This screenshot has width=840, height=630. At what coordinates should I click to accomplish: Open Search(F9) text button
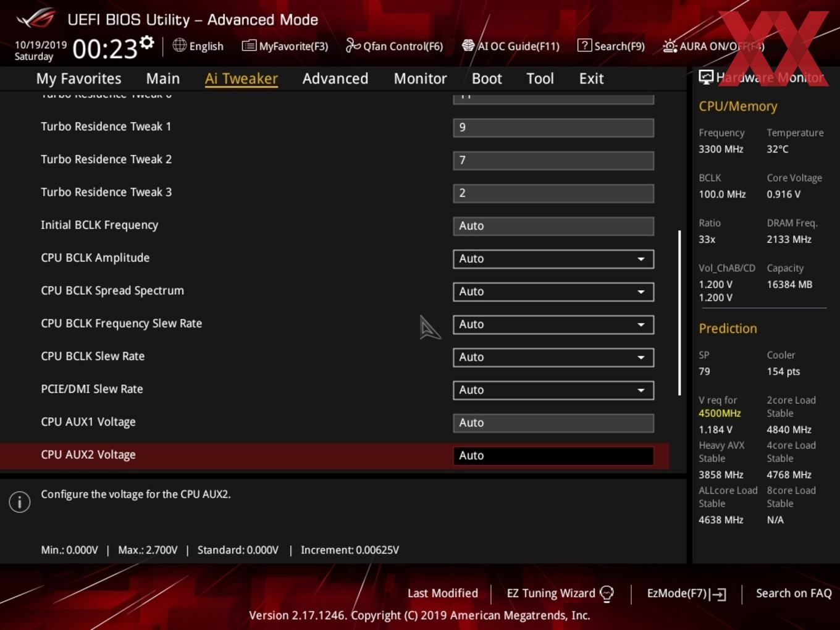pyautogui.click(x=619, y=46)
